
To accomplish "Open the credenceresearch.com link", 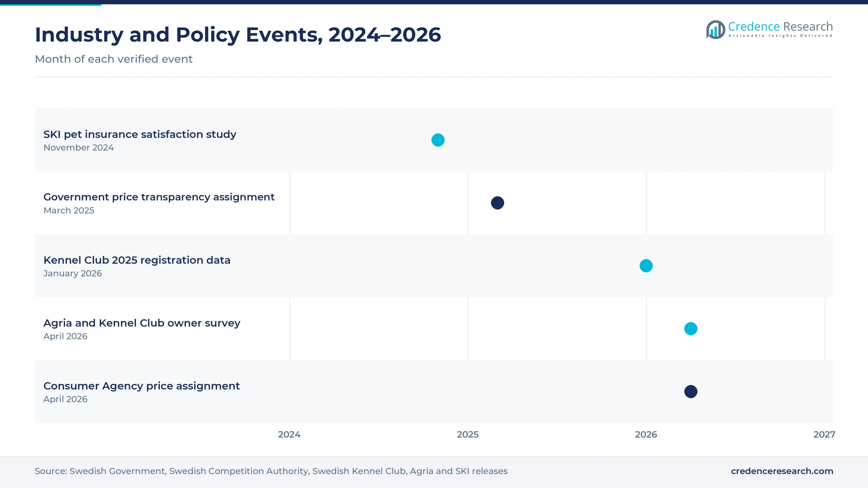I will [x=782, y=471].
